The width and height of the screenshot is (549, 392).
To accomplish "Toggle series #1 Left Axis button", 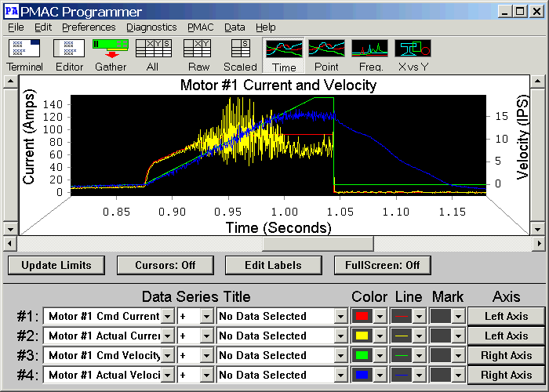I will pos(506,316).
